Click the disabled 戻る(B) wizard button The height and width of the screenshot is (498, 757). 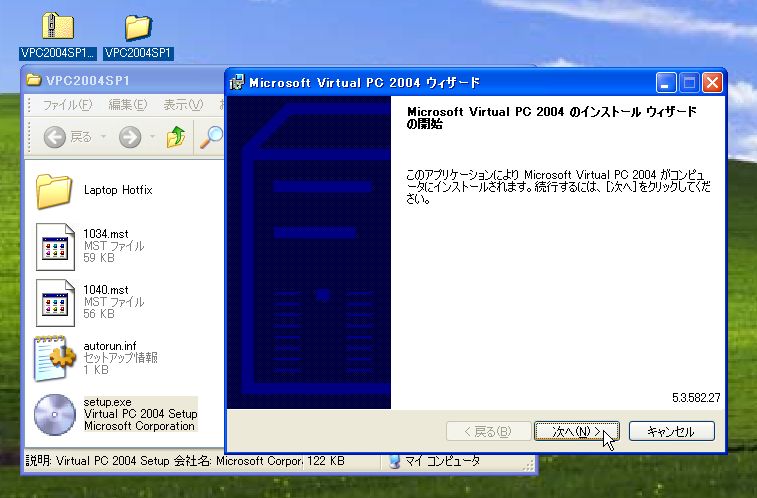pos(489,431)
